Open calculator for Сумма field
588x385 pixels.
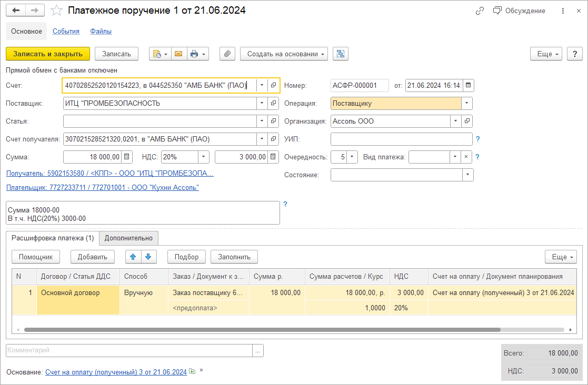[x=127, y=157]
